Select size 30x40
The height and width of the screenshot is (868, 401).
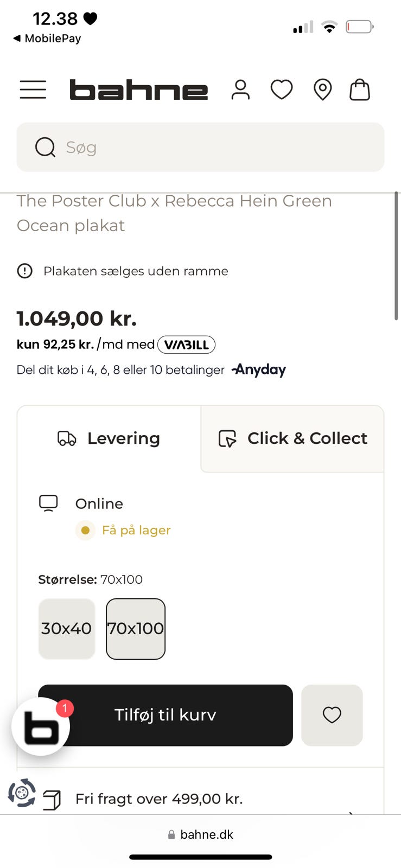(67, 629)
